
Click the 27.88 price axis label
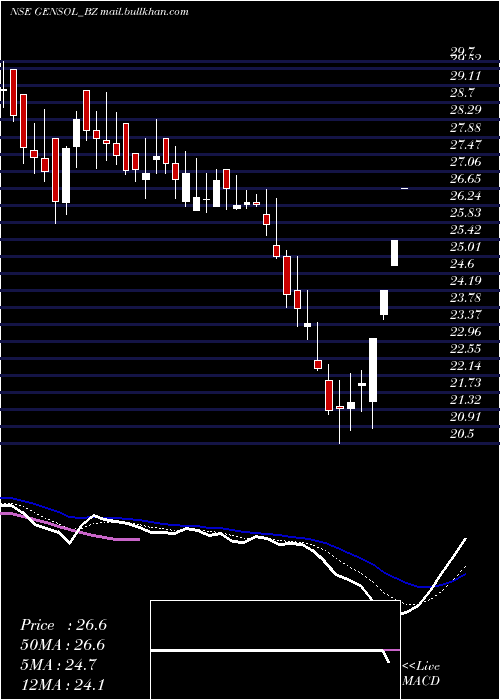pos(466,128)
